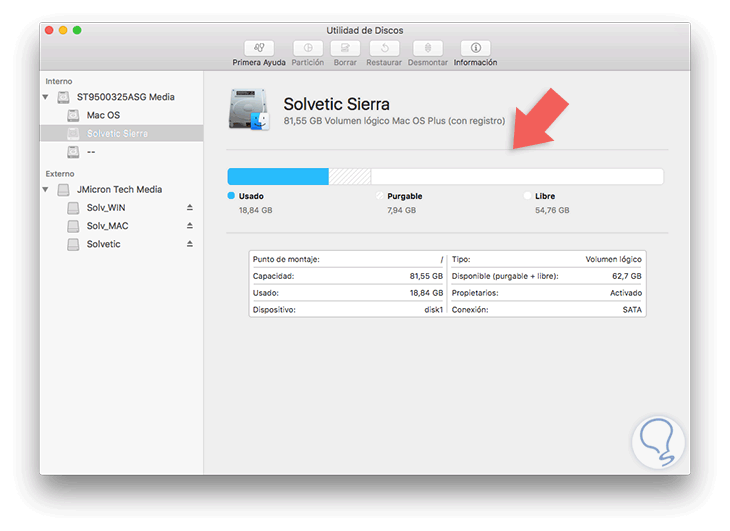Screen dimensions: 730x531
Task: Select Solvetic Sierra volume in sidebar
Action: tap(122, 134)
